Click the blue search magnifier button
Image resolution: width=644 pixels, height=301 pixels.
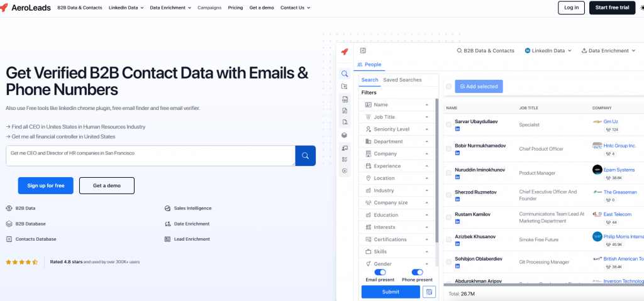pyautogui.click(x=305, y=156)
